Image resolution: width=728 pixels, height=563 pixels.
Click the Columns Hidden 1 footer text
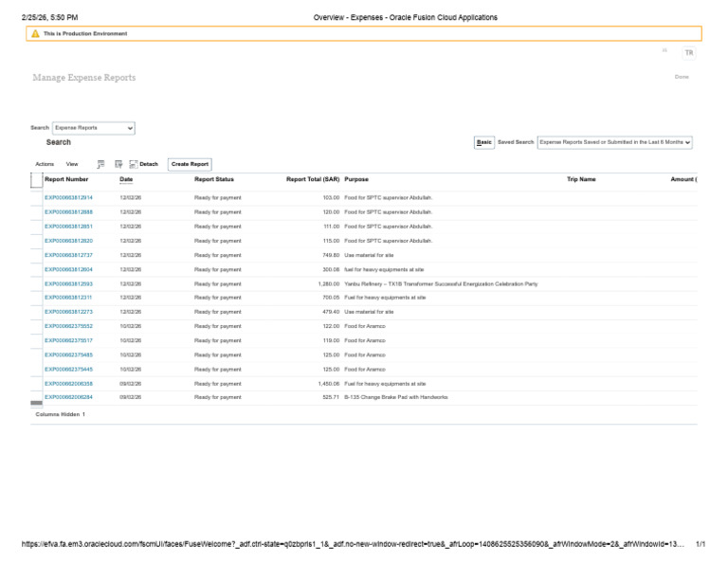click(x=61, y=414)
